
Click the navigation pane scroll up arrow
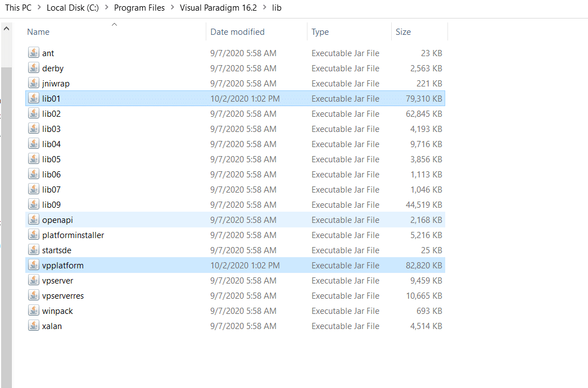pyautogui.click(x=6, y=29)
